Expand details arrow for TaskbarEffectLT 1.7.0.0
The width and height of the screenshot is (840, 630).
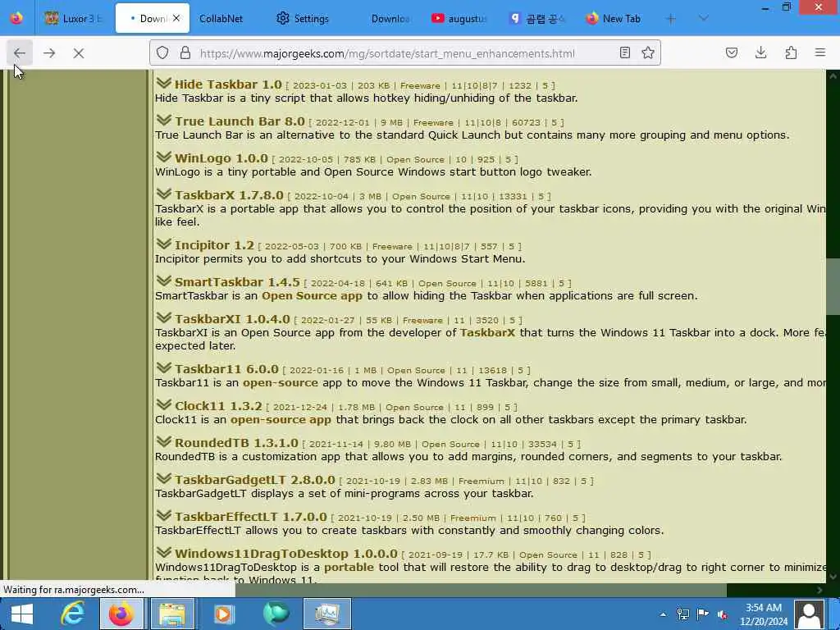pos(163,515)
